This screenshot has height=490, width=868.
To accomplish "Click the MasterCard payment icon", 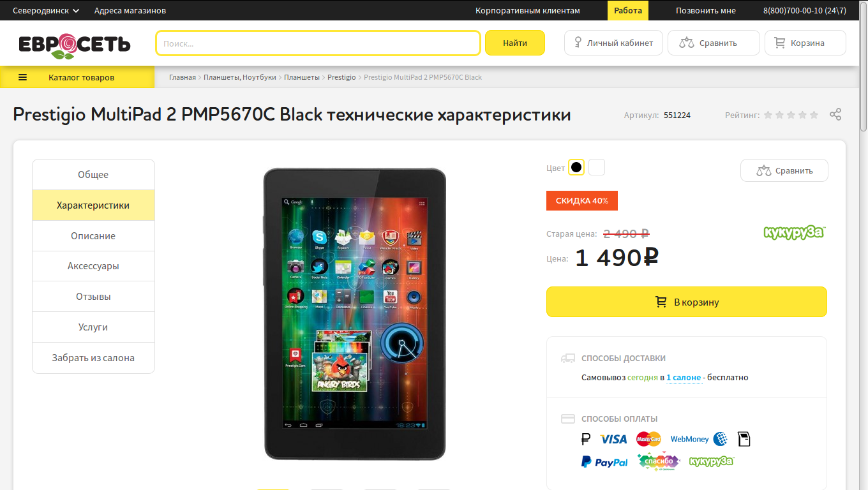I will (x=648, y=439).
